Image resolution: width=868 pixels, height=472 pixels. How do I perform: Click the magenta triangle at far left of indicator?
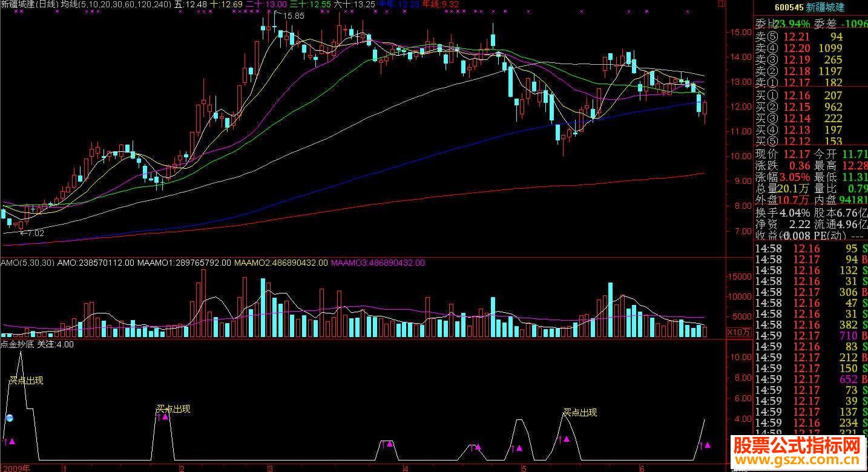pyautogui.click(x=12, y=441)
